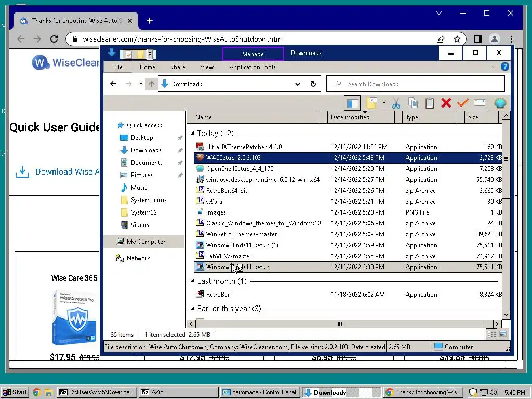The width and height of the screenshot is (532, 399).
Task: Select RetroBar application under Last month
Action: pyautogui.click(x=348, y=295)
